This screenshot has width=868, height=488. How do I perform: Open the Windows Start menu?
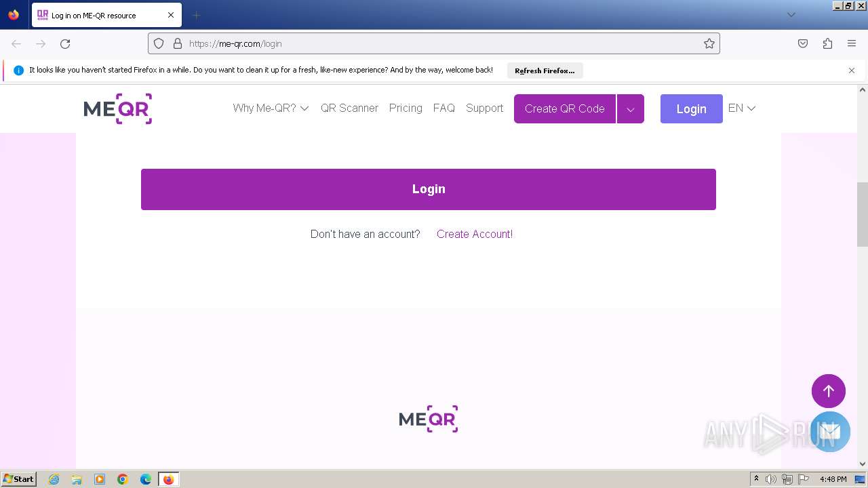(x=18, y=479)
